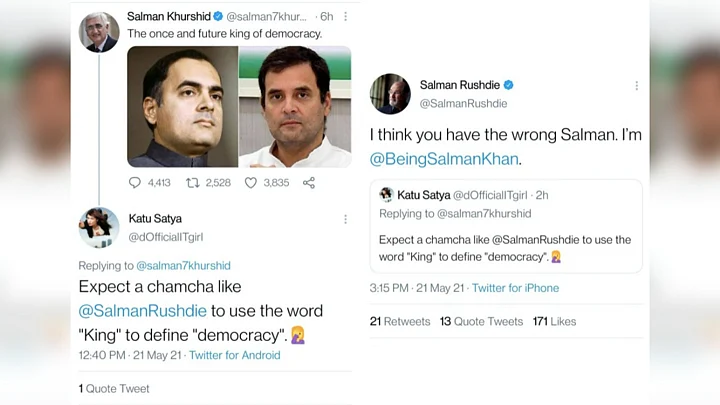View the 21 Retweets list

[400, 322]
